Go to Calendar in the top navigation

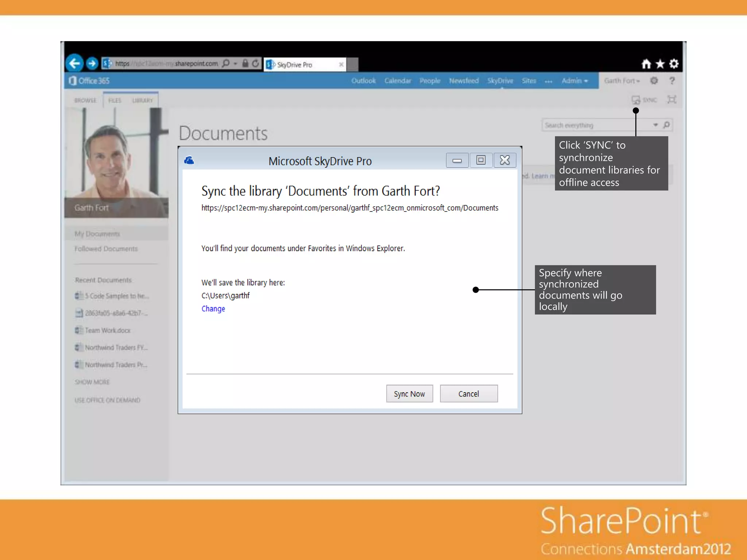(x=398, y=81)
